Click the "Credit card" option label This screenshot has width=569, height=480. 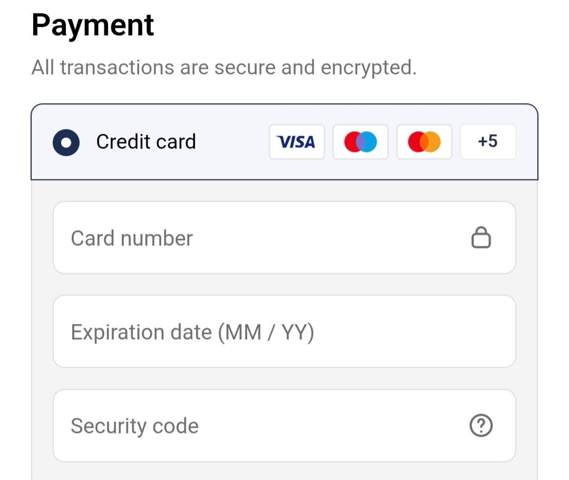pyautogui.click(x=146, y=141)
